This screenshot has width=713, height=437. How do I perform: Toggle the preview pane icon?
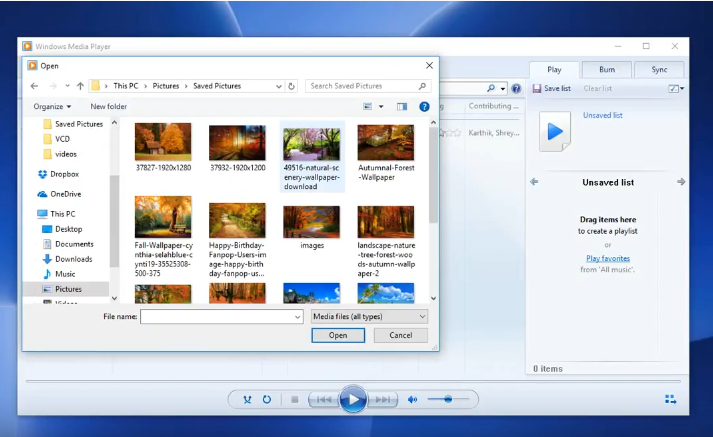coord(402,106)
